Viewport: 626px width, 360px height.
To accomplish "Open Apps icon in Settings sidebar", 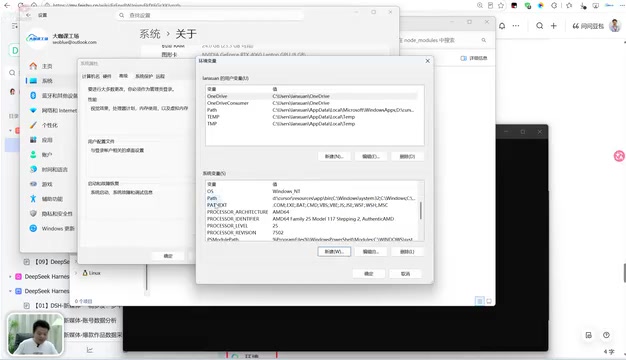I will point(33,140).
